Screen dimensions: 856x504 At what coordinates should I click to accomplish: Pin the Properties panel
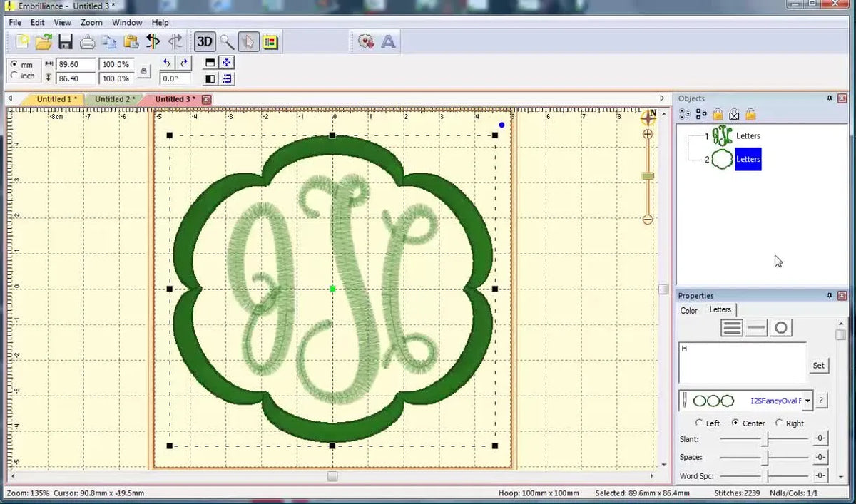(x=830, y=295)
